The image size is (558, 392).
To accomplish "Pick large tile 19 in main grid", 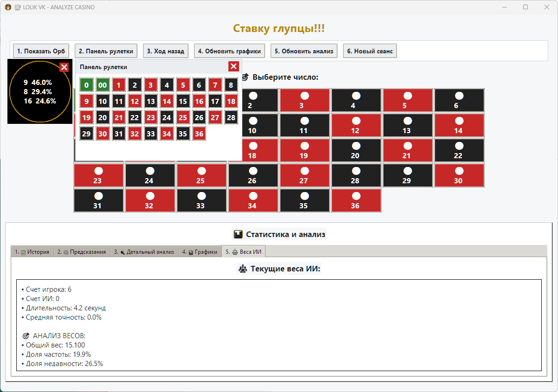I will pyautogui.click(x=305, y=150).
